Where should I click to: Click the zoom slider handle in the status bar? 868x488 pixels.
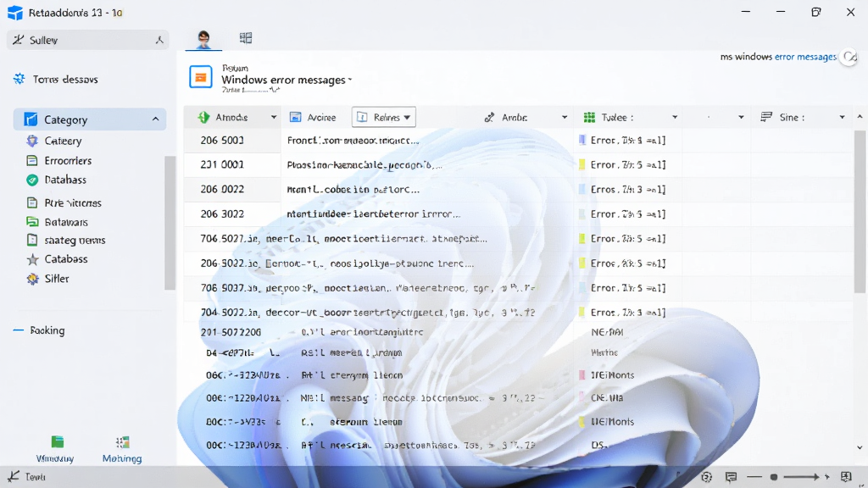(x=774, y=477)
